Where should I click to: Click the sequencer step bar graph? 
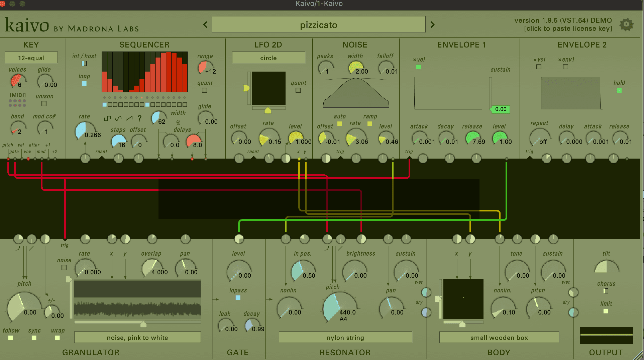click(x=144, y=72)
